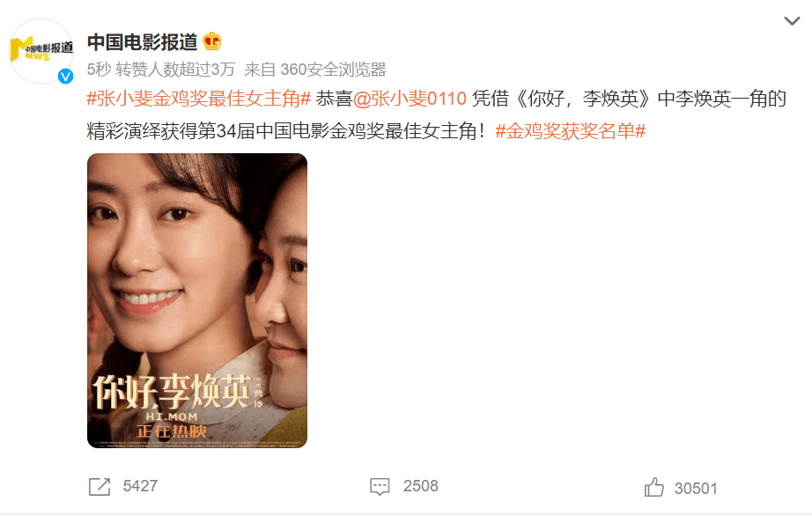Like the post with thumbs-up icon
Screen dimensions: 812x516
point(654,487)
